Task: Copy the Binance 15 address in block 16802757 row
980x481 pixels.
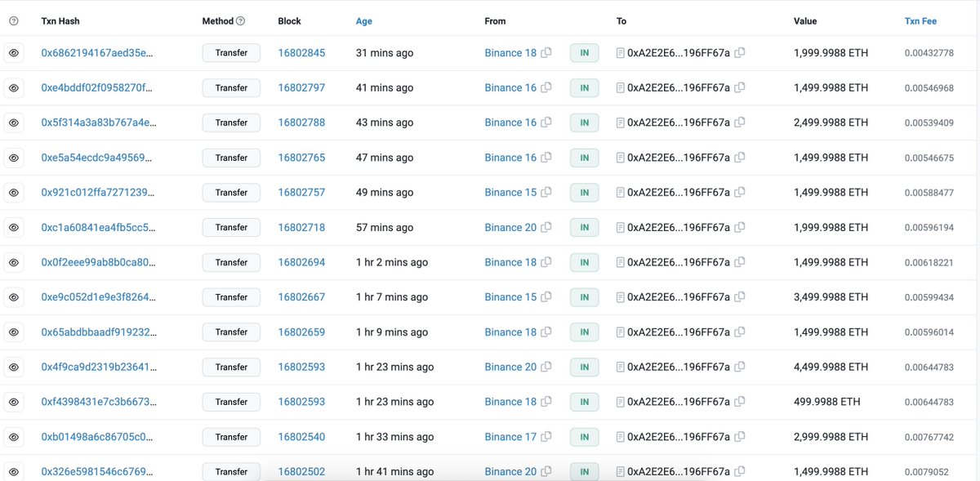Action: pos(546,193)
